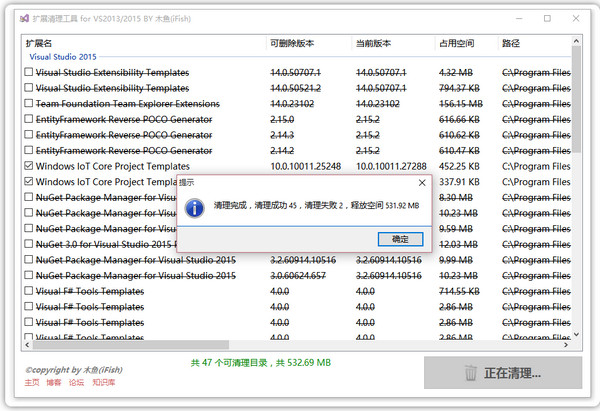
Task: Close the 扩展清理工具 main window
Action: [576, 18]
